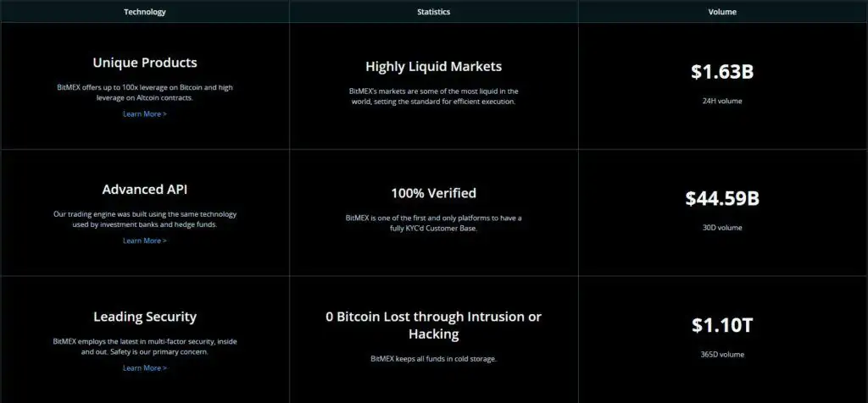The image size is (868, 403).
Task: Click the 0 Bitcoin Lost through Intrusion heading
Action: click(x=433, y=325)
